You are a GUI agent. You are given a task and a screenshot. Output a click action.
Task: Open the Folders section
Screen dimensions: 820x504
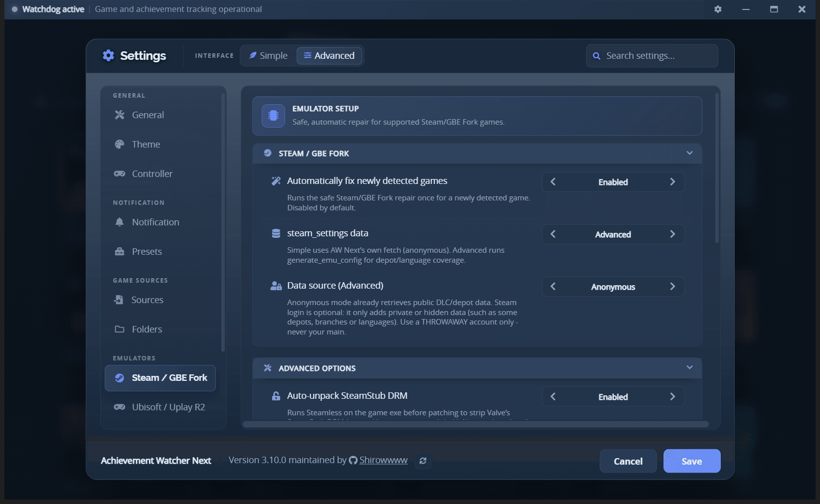pyautogui.click(x=161, y=329)
